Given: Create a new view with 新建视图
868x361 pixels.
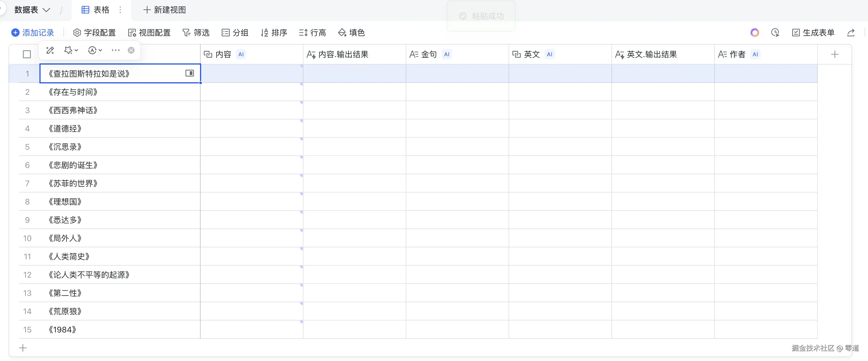Looking at the screenshot, I should (x=165, y=10).
